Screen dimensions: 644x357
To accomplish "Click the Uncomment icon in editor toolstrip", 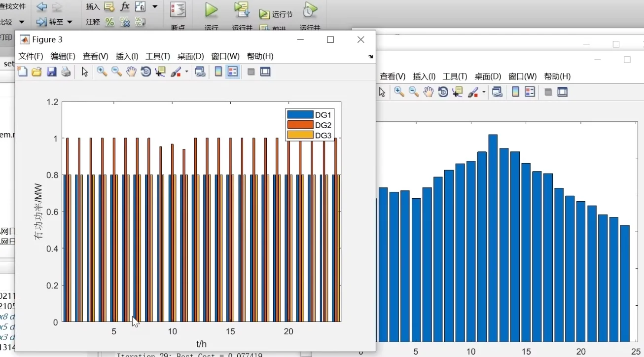I will [x=125, y=22].
